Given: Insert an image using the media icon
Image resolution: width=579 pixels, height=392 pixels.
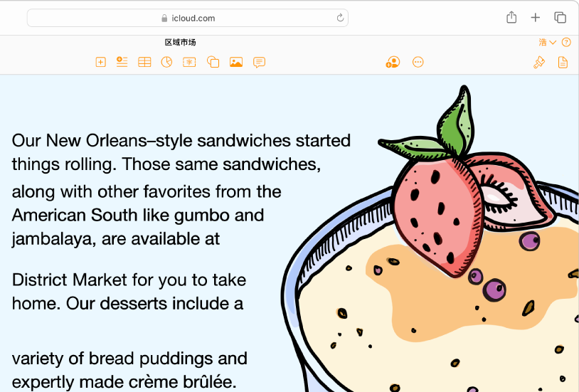Looking at the screenshot, I should (x=236, y=62).
